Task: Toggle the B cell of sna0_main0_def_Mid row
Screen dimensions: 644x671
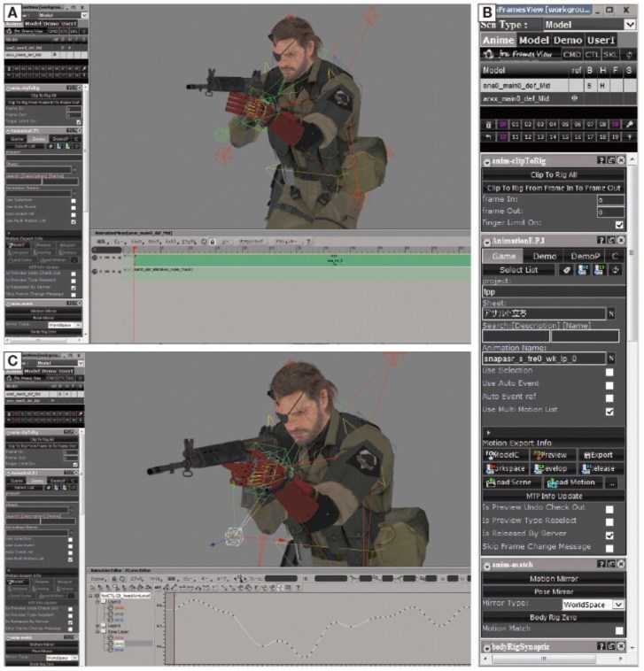Action: (590, 86)
